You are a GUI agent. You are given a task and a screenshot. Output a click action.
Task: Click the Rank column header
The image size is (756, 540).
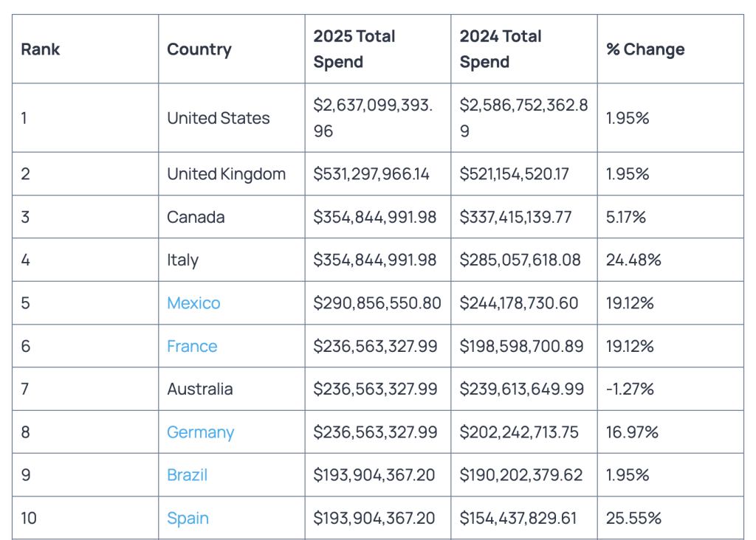click(41, 49)
